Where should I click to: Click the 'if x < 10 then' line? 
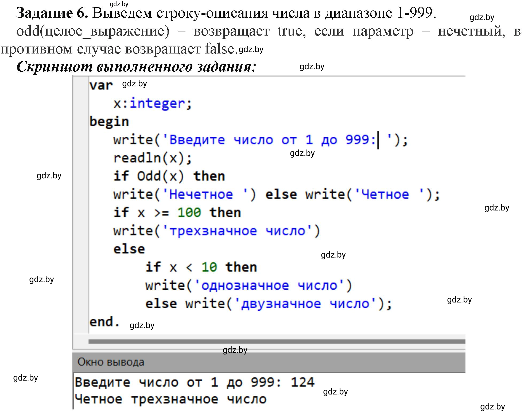click(x=201, y=267)
